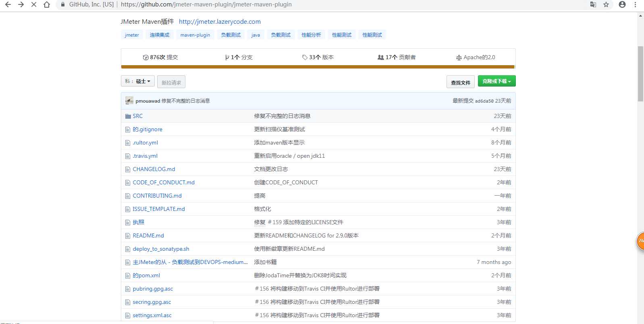This screenshot has width=644, height=324.
Task: Open the browser three-dot menu
Action: point(636,4)
